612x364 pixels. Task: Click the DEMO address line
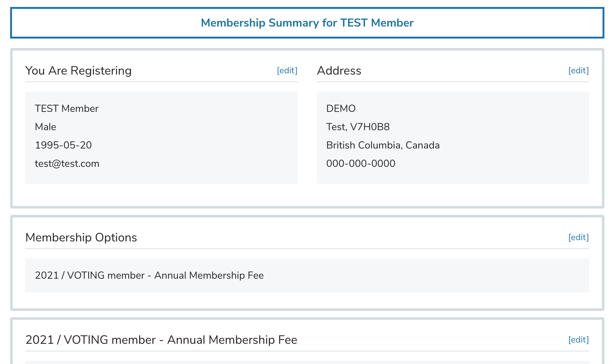pyautogui.click(x=341, y=108)
